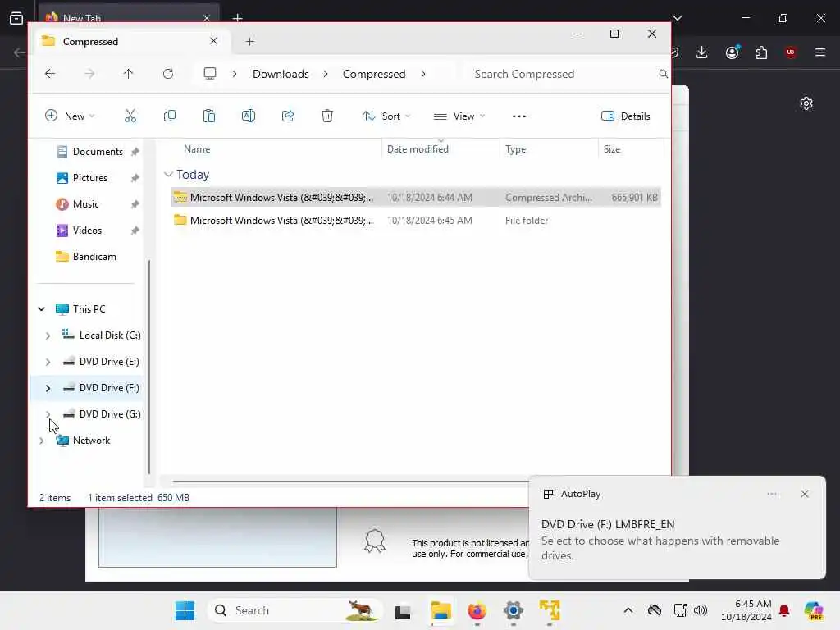Viewport: 840px width, 630px height.
Task: Collapse the This PC tree node
Action: coord(41,309)
